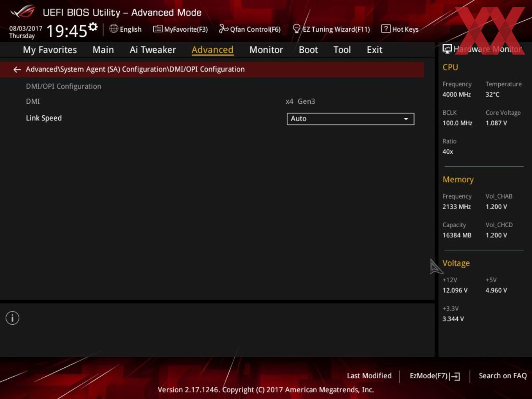Click the 1.087 V core voltage value
532x399 pixels.
(x=496, y=123)
